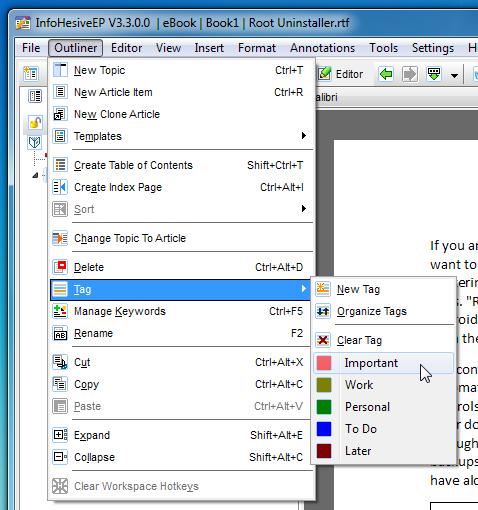
Task: Click the outline view icon in left sidebar
Action: click(x=35, y=96)
